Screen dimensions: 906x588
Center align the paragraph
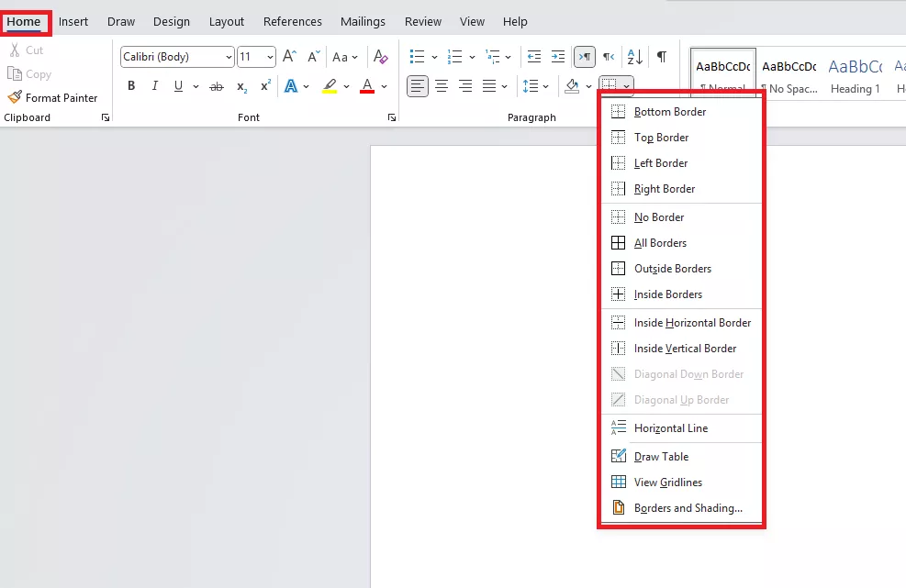(442, 86)
